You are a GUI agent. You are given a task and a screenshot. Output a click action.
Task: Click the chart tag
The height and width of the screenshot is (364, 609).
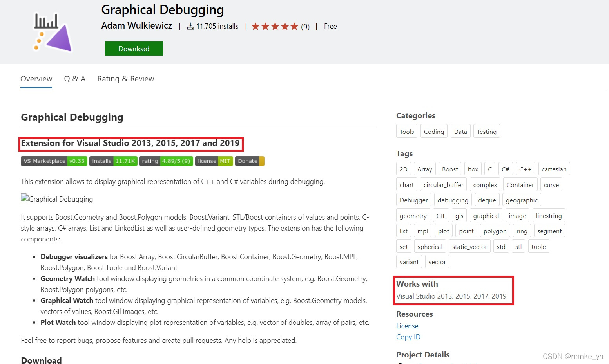[407, 185]
